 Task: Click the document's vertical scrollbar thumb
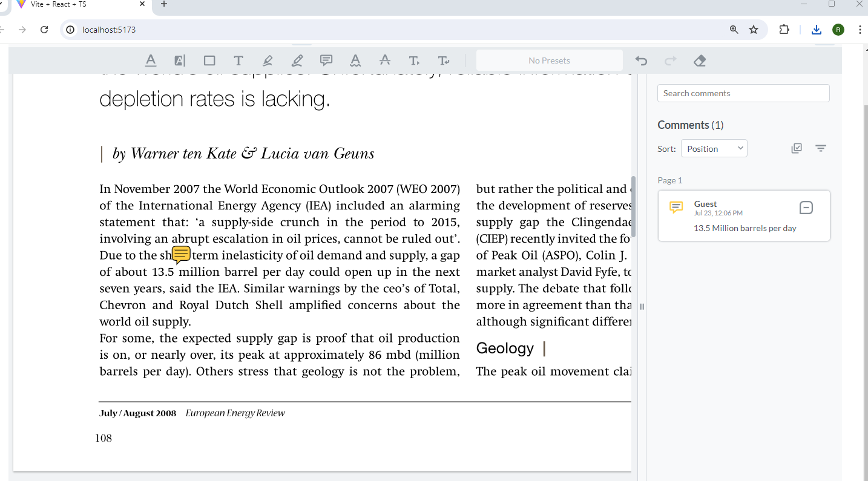[634, 206]
